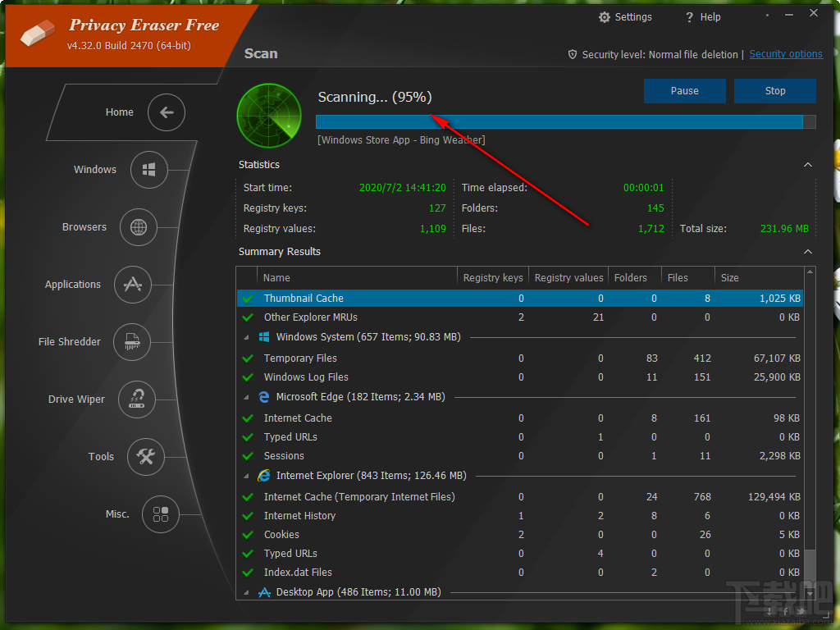This screenshot has height=630, width=840.
Task: Open Help text button
Action: point(710,17)
